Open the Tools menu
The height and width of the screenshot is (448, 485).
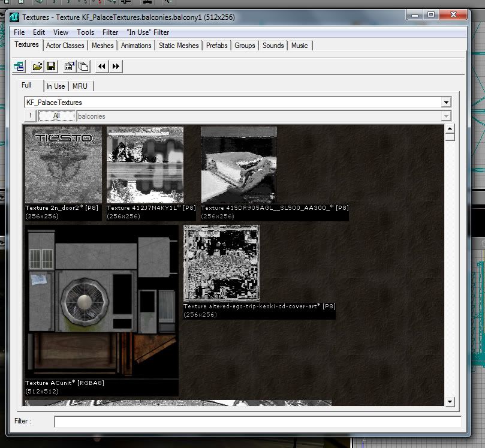click(85, 32)
